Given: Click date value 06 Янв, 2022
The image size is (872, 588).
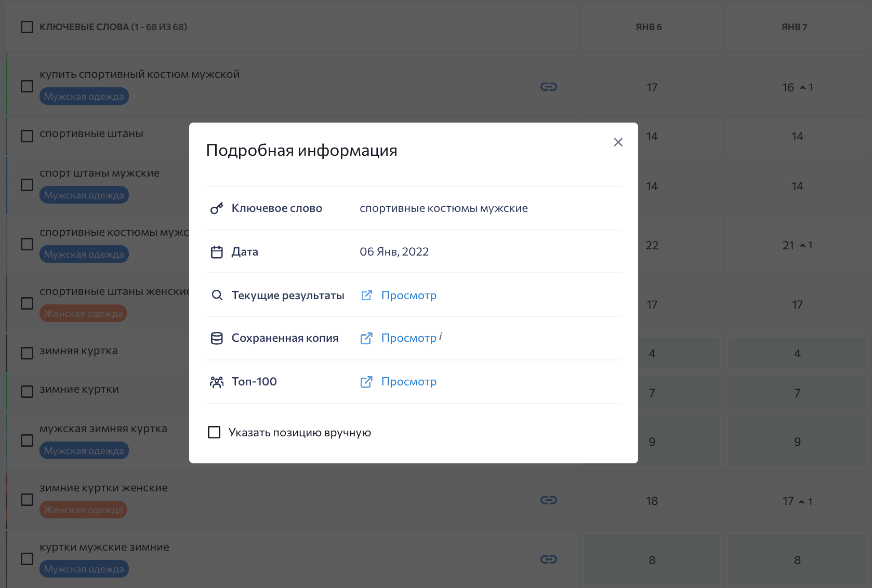Looking at the screenshot, I should click(394, 252).
